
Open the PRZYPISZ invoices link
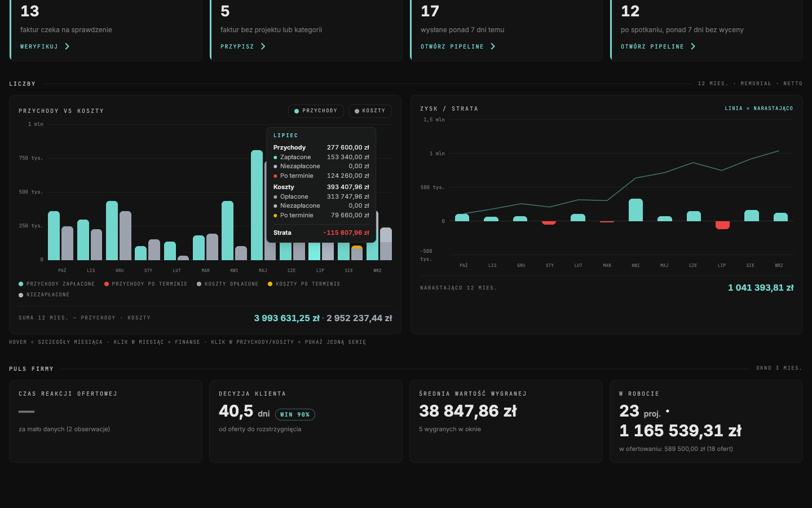pyautogui.click(x=243, y=46)
